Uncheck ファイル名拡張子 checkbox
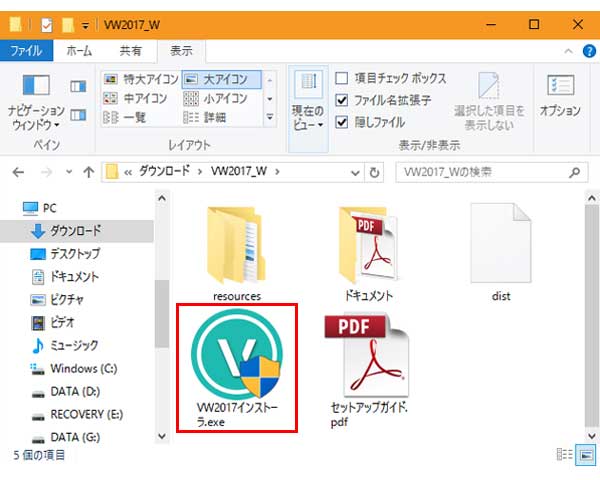This screenshot has height=480, width=600. coord(341,100)
